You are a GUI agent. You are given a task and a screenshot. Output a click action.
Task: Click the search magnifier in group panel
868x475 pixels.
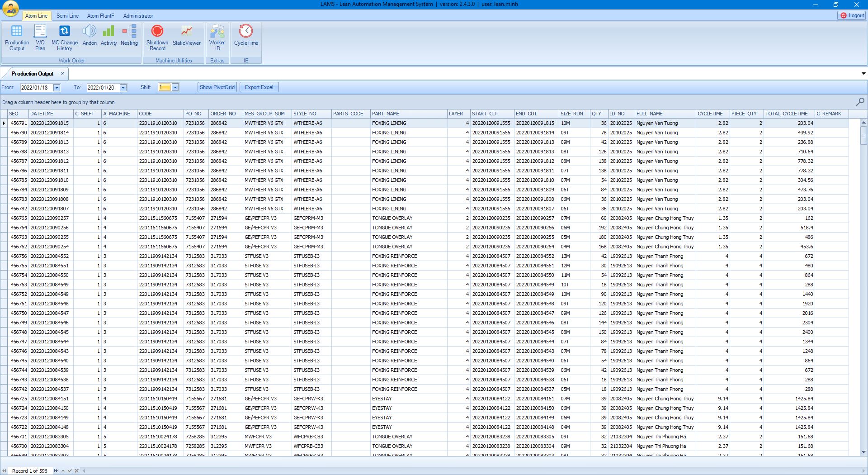click(860, 102)
